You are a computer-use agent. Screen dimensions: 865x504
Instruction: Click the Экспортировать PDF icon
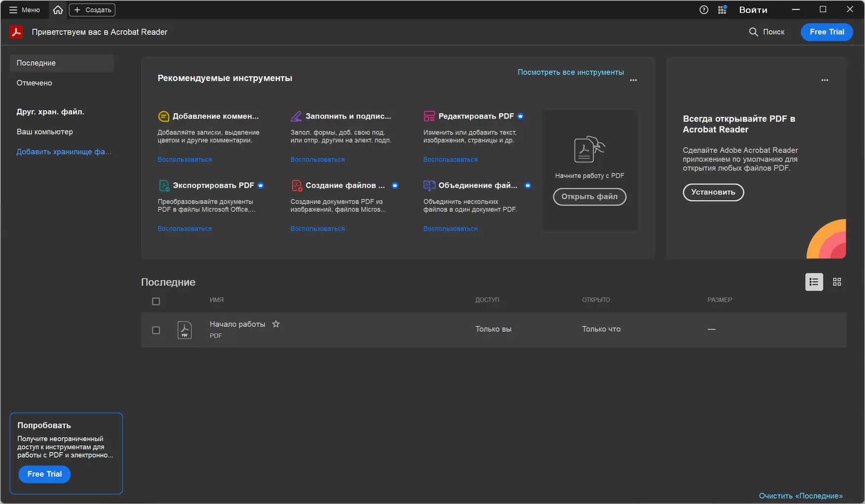coord(164,185)
